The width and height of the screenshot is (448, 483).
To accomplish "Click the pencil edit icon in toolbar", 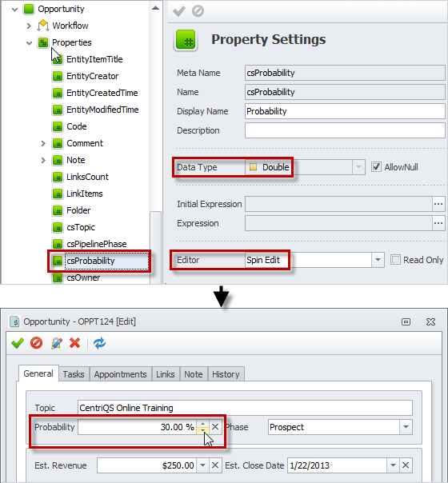I will click(x=56, y=343).
